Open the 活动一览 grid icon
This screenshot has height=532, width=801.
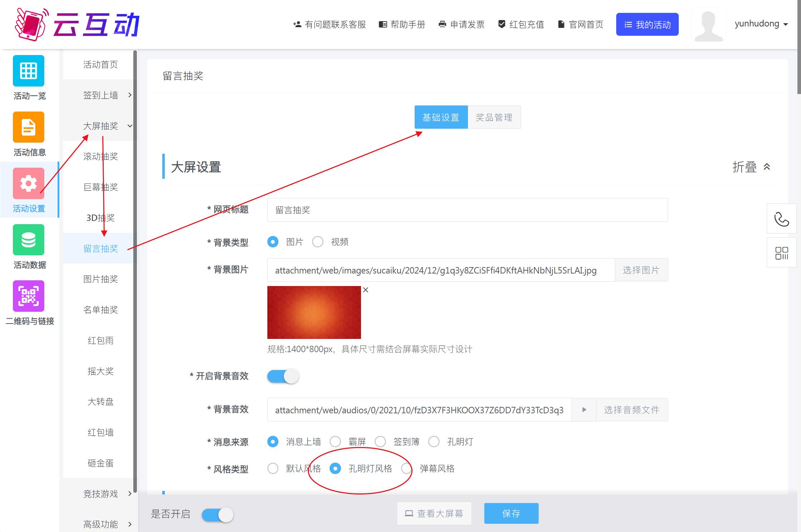point(29,71)
